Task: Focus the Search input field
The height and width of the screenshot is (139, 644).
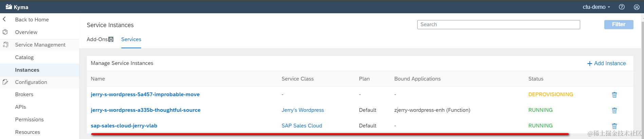Action: coord(498,24)
